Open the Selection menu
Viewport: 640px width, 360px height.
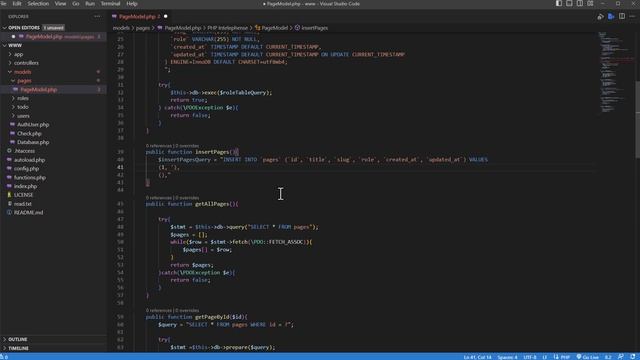38,4
